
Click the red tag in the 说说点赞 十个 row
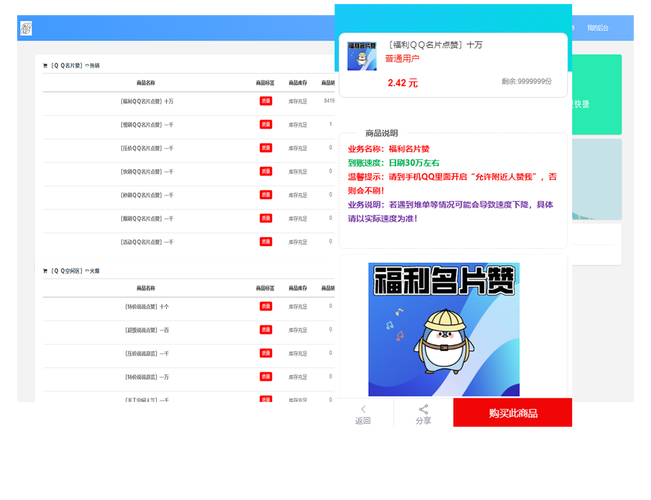[266, 306]
